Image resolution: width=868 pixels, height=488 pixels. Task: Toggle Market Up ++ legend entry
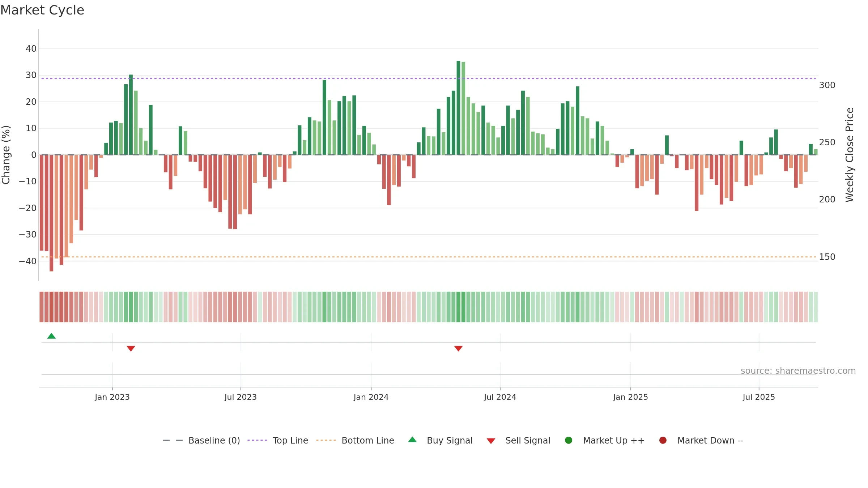tap(605, 440)
